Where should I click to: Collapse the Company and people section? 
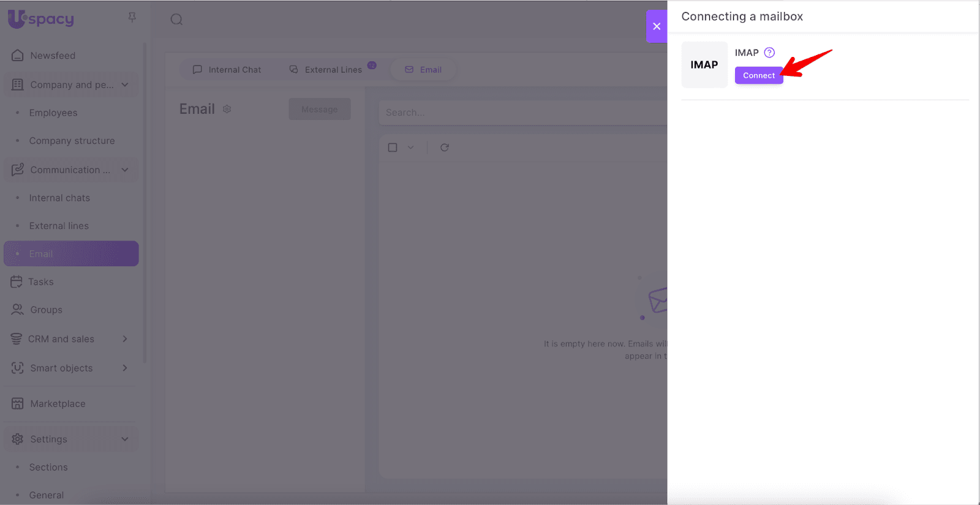[x=125, y=84]
